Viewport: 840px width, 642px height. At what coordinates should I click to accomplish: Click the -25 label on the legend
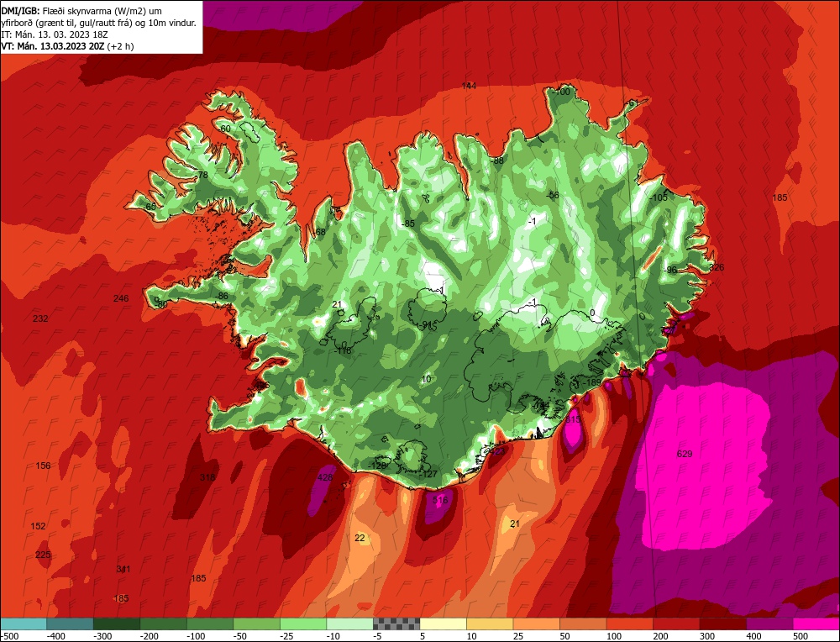coord(287,636)
